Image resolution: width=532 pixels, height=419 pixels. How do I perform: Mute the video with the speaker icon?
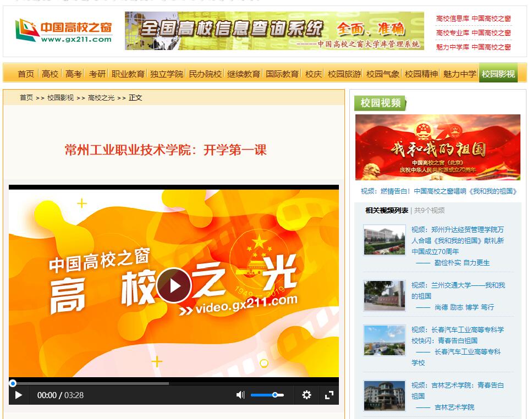(240, 395)
